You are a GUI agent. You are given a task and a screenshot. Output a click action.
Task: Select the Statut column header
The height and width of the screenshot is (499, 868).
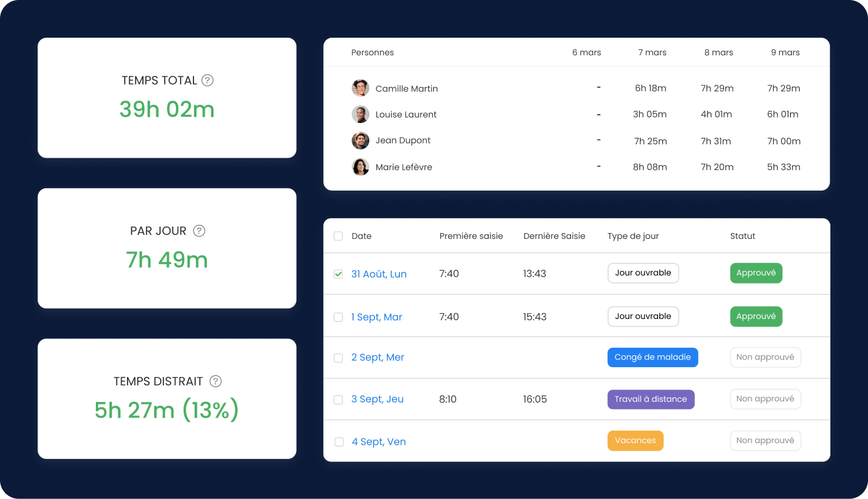(742, 236)
